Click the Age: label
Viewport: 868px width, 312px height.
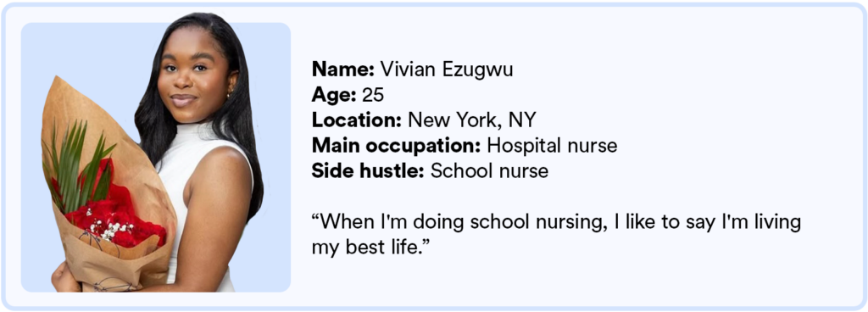334,95
